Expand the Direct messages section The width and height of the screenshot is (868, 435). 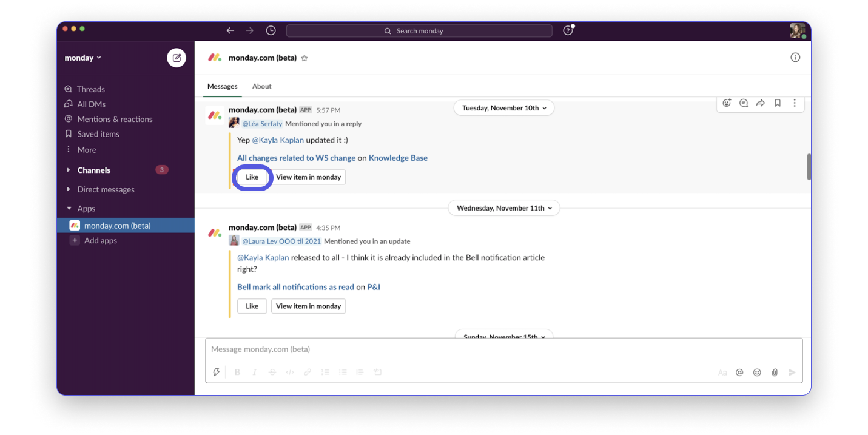coord(69,190)
